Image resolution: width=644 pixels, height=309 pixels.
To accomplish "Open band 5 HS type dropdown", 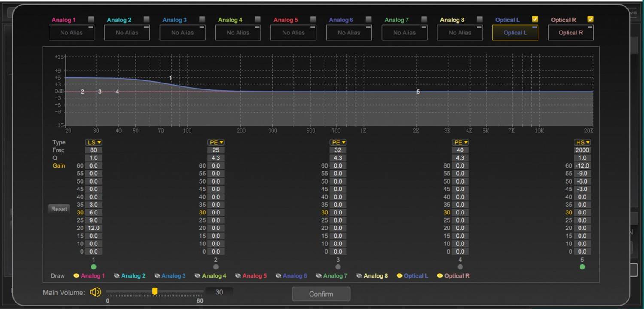I will 582,142.
